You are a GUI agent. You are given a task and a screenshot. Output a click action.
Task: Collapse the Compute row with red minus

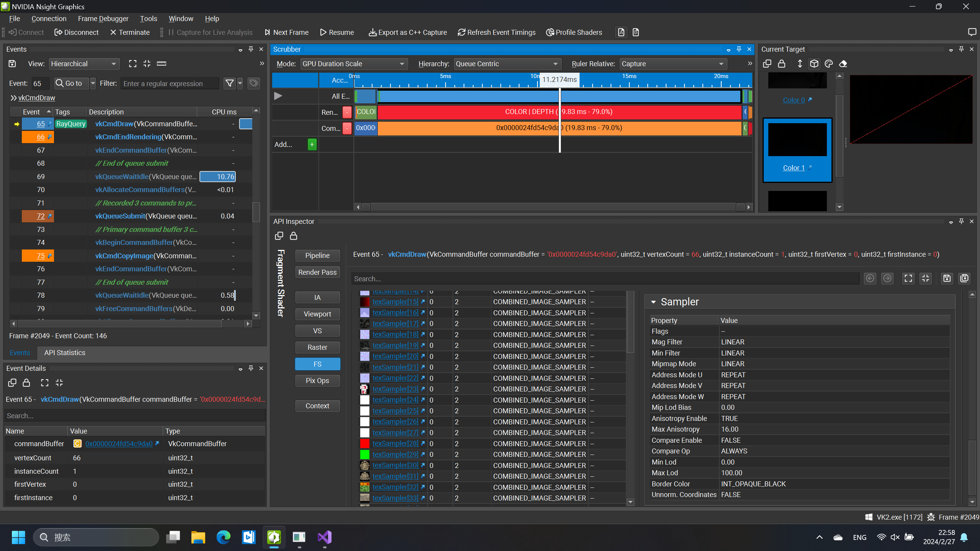click(347, 128)
